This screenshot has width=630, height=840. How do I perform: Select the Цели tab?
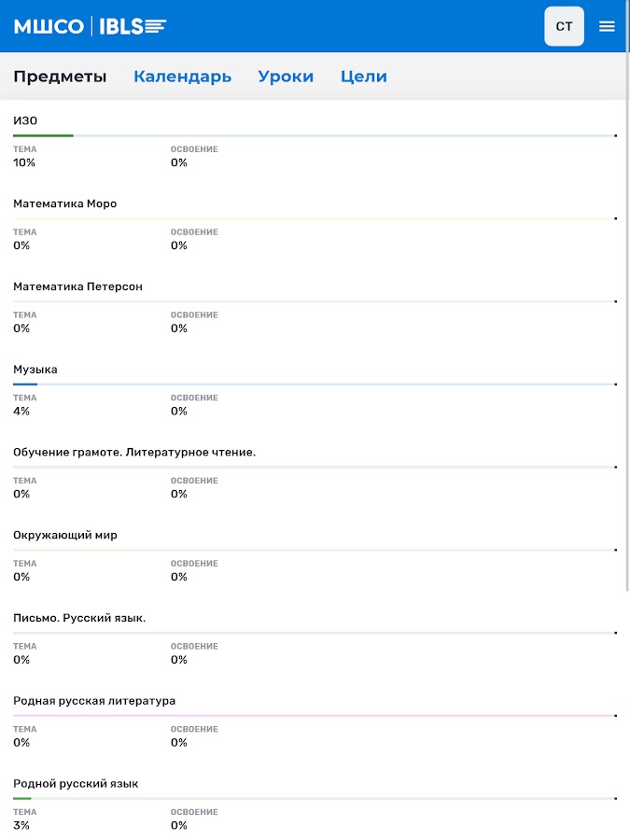[363, 77]
